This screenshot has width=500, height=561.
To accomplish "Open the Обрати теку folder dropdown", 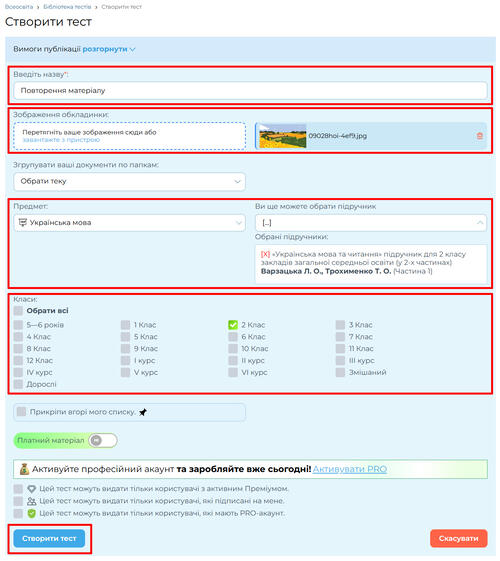I will [129, 181].
